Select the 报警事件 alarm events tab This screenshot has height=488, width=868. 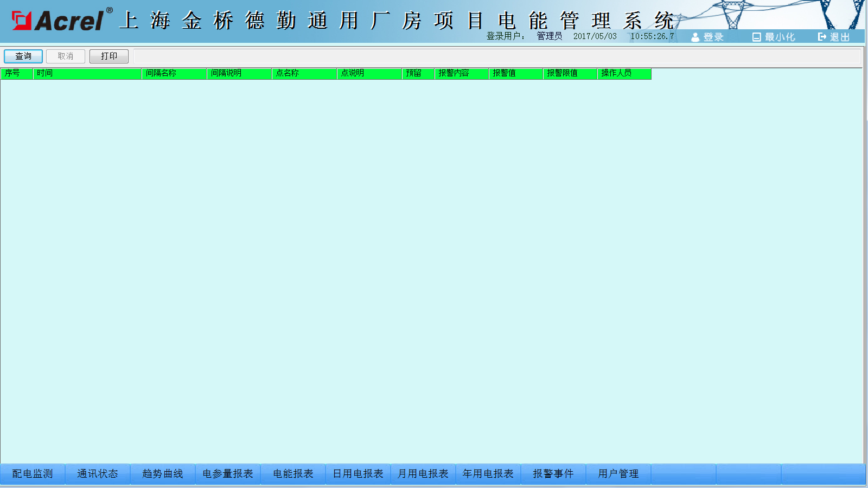click(553, 474)
